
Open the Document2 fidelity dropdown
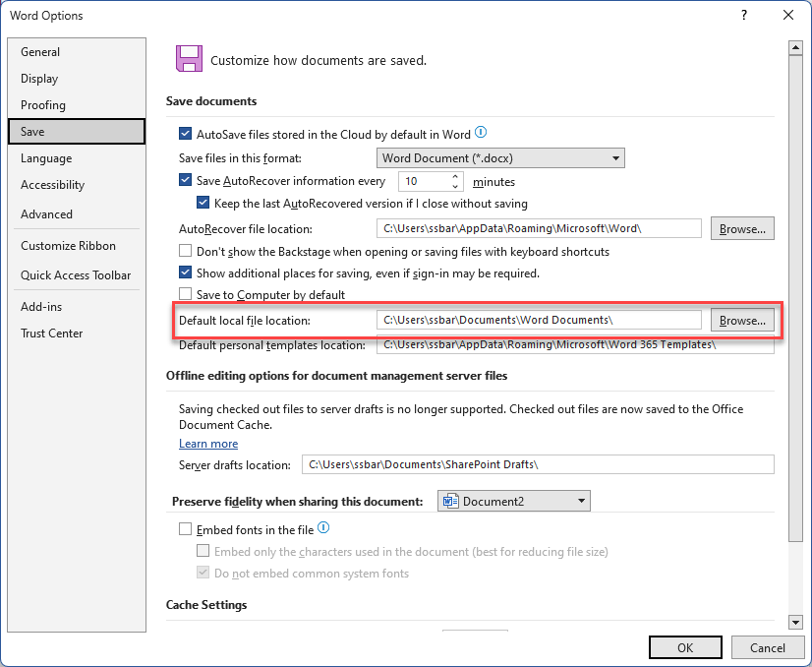[x=514, y=501]
